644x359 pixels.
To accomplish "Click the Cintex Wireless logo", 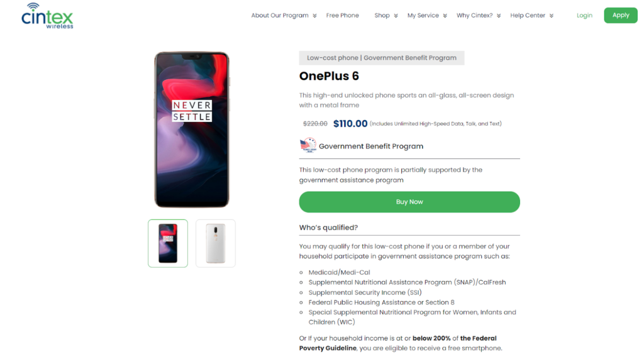I will (47, 16).
